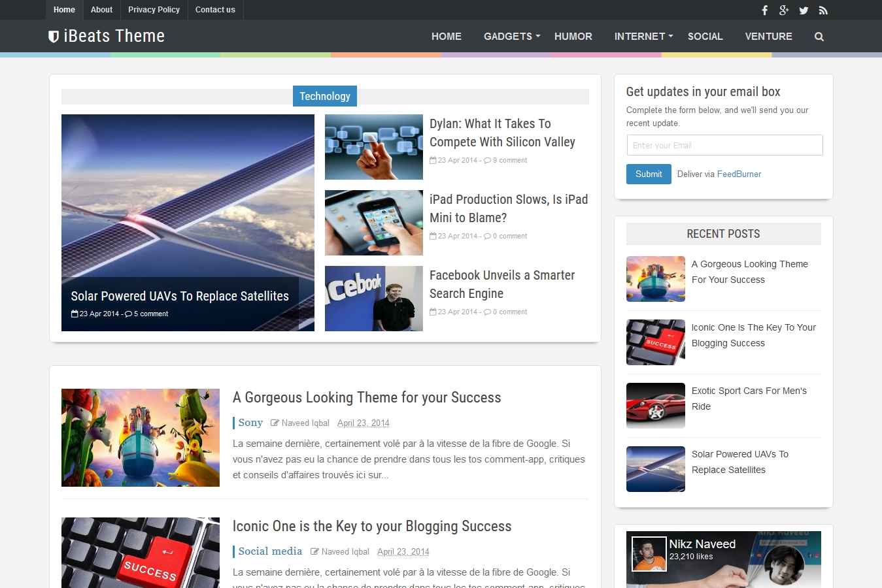This screenshot has height=588, width=882.
Task: Follow the FeedBurner link
Action: (739, 174)
